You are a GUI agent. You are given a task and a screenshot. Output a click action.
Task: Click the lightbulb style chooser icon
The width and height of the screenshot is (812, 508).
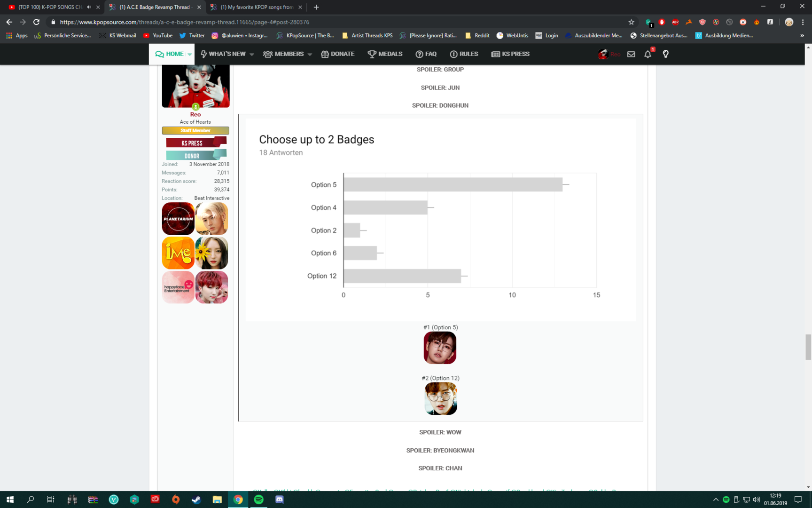(665, 54)
